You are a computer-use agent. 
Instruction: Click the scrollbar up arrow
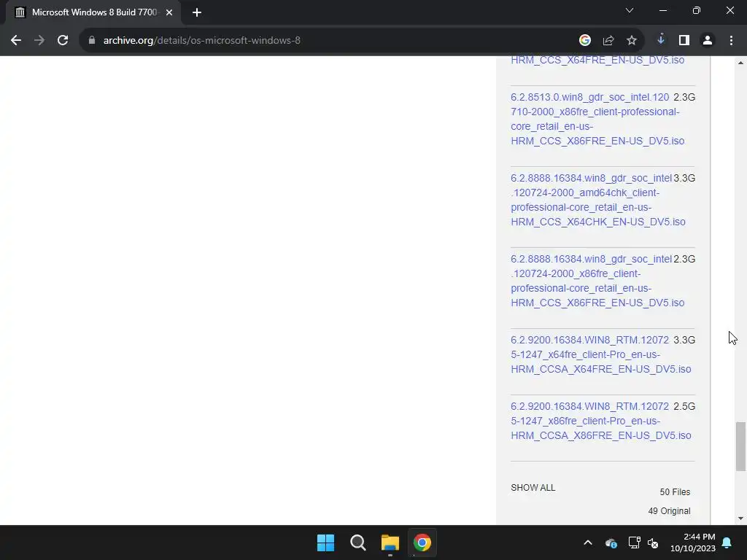pos(740,63)
